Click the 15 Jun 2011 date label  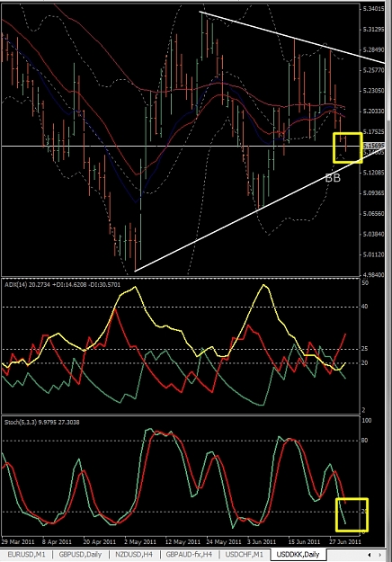pyautogui.click(x=304, y=541)
